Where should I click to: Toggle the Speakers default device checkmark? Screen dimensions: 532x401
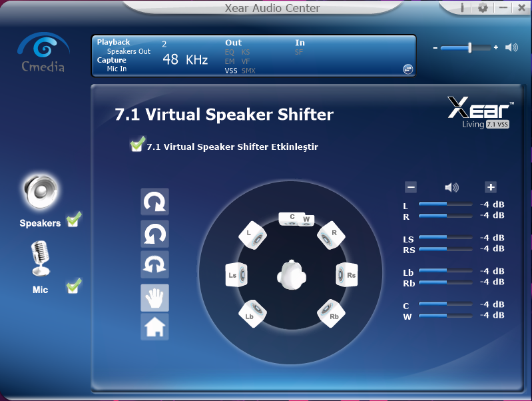point(74,220)
